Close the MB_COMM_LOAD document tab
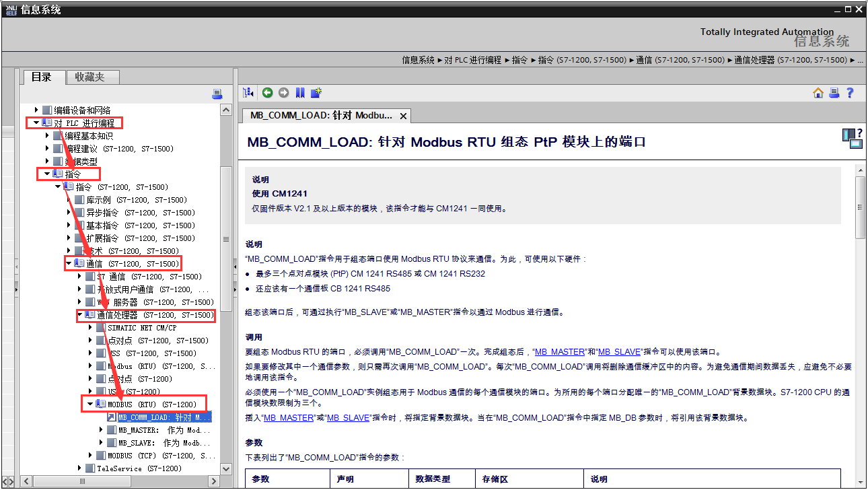 point(403,116)
